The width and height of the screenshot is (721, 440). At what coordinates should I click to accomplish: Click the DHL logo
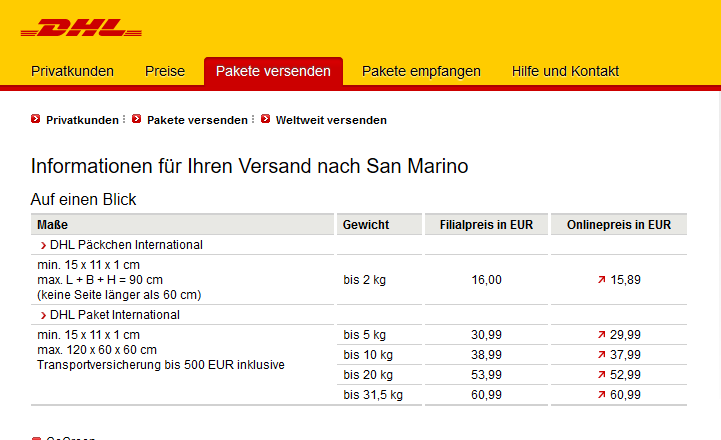pos(81,28)
